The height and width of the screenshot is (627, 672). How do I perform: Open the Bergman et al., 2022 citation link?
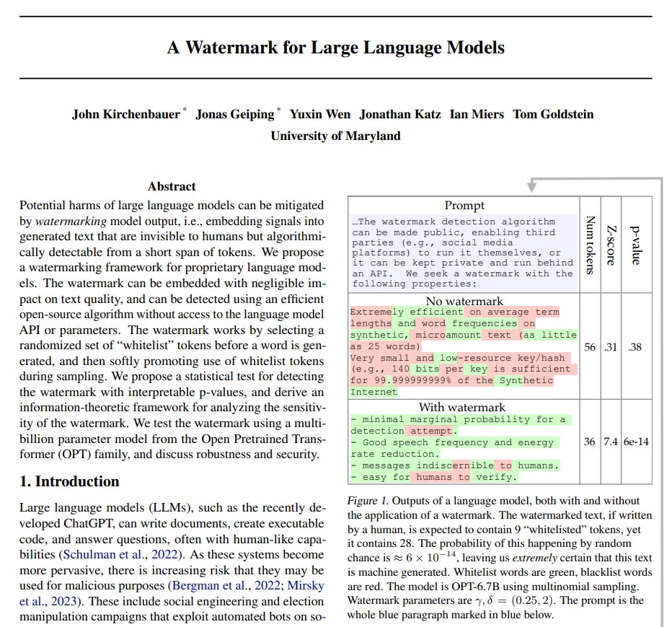pos(226,586)
